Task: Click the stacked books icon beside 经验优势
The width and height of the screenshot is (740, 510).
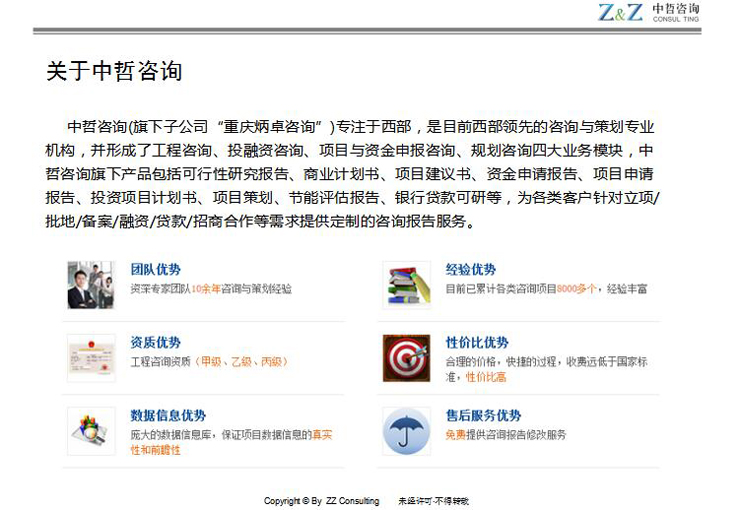Action: pyautogui.click(x=406, y=285)
